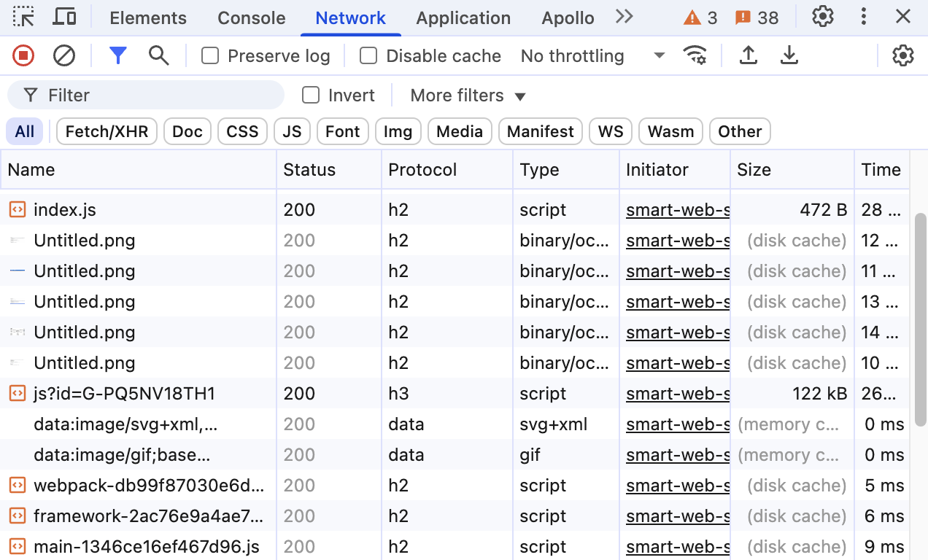Clear the network log
The width and height of the screenshot is (928, 560).
[64, 55]
